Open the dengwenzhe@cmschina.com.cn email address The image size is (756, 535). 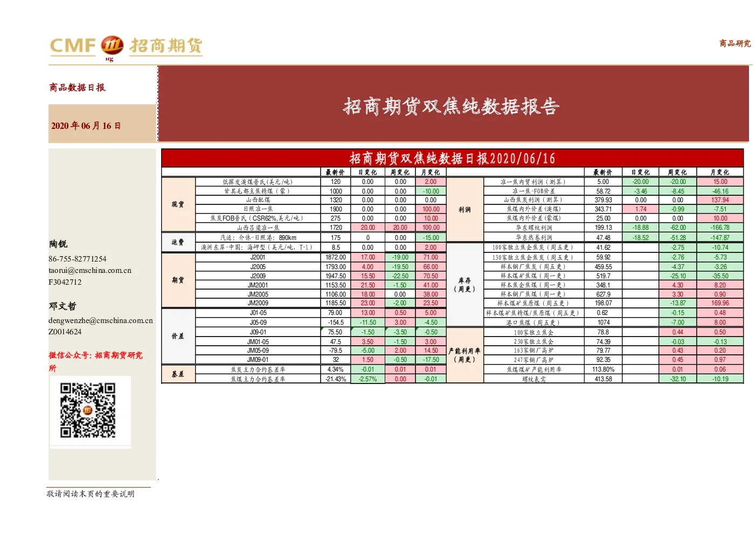(x=101, y=320)
